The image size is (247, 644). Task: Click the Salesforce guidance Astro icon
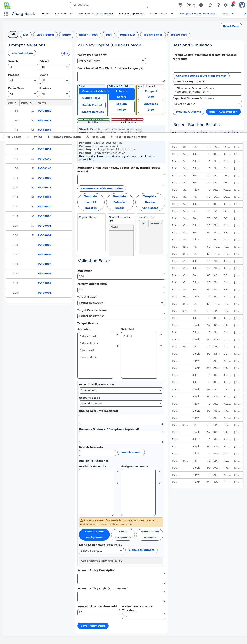click(x=180, y=5)
